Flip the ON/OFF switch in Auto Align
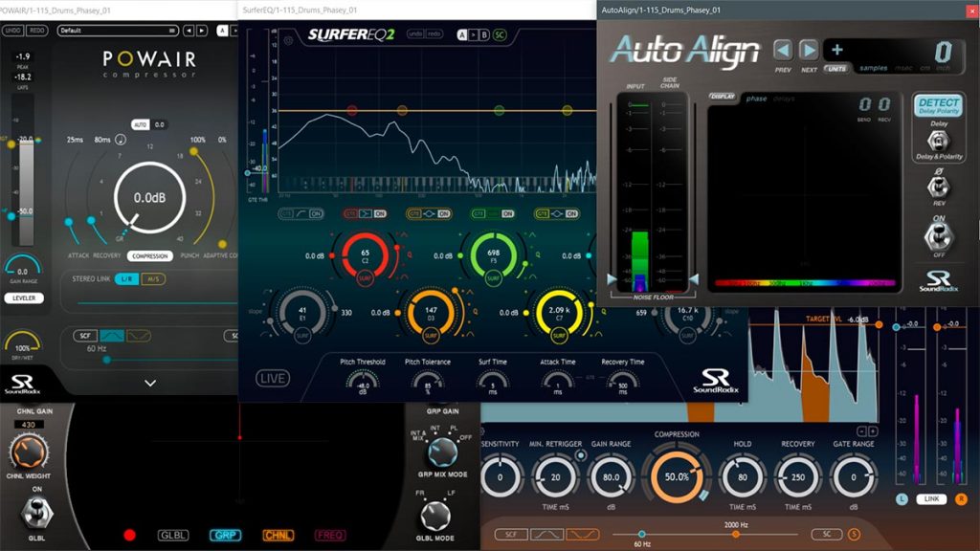This screenshot has width=980, height=551. 938,236
